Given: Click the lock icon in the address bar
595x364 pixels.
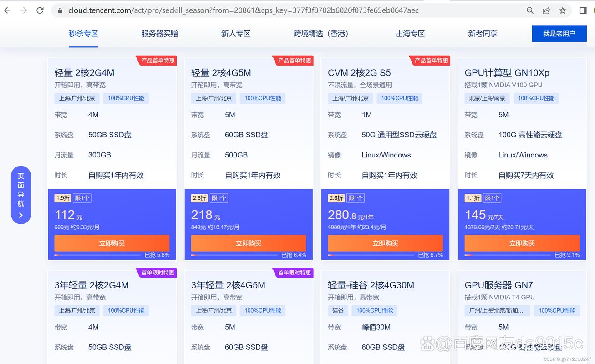Looking at the screenshot, I should click(x=60, y=10).
